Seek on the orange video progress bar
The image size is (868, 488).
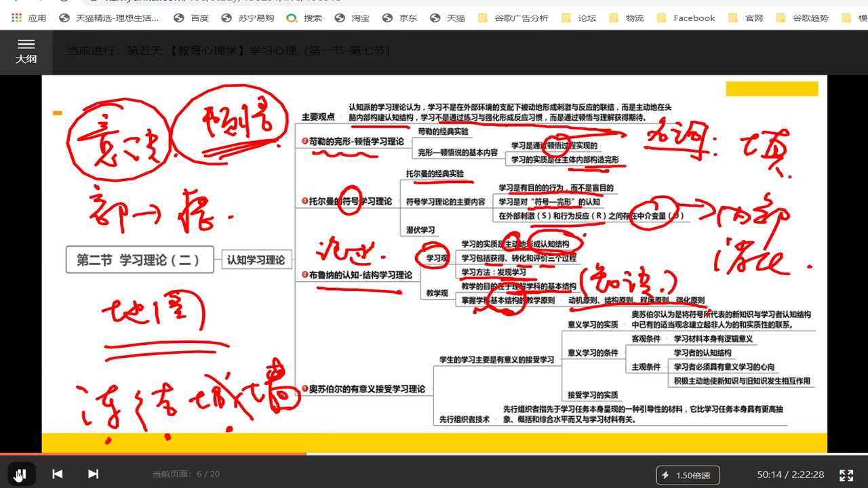[434, 454]
